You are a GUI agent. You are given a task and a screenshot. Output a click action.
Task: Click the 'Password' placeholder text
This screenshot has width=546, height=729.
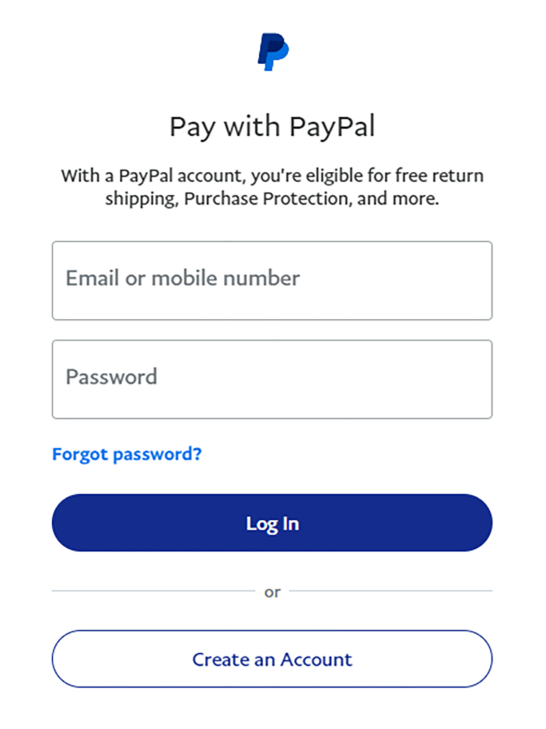[112, 377]
